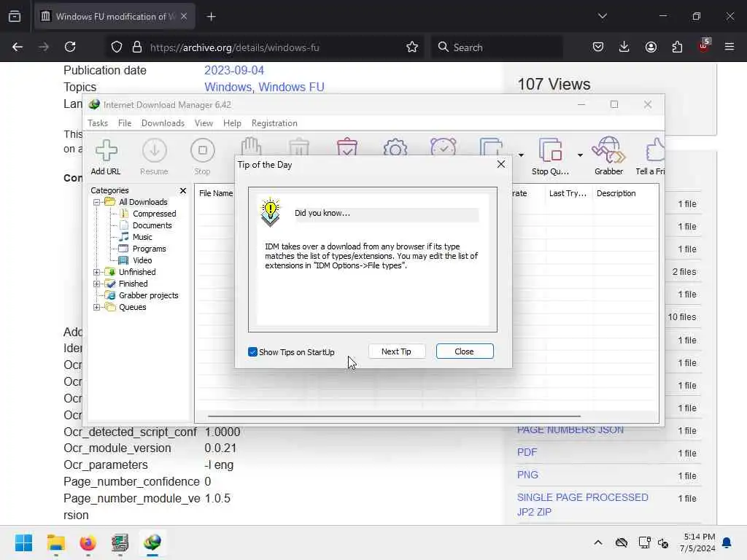Screen dimensions: 747x560
Task: Click the IDM icon in the taskbar
Action: coord(152,542)
